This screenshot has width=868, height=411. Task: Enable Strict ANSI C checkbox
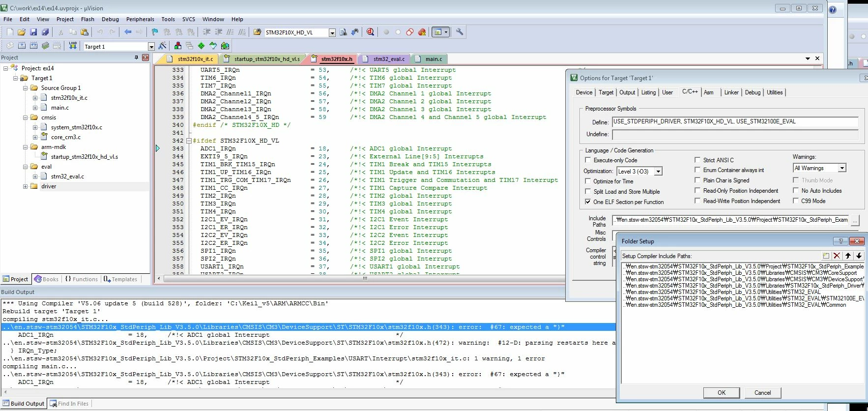point(697,160)
